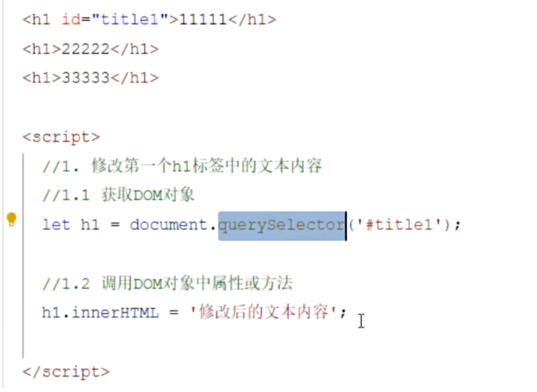Click the comment 调用DOM对象中属性或方法
This screenshot has width=537, height=392.
coord(168,284)
